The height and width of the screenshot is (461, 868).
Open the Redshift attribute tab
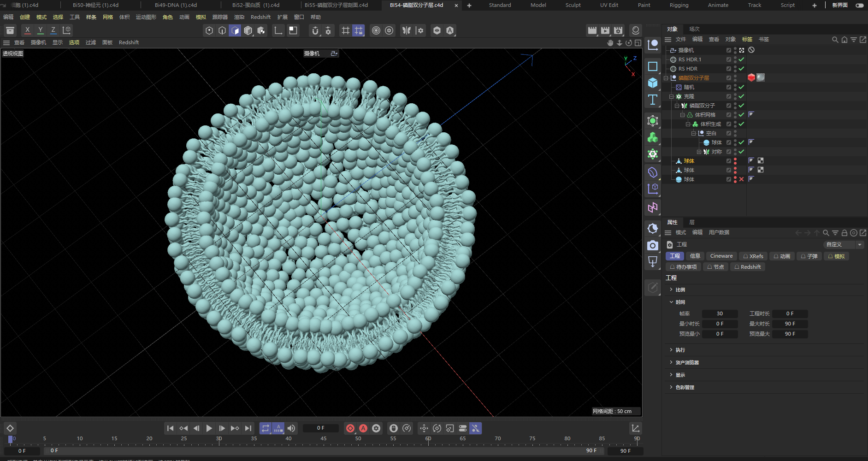tap(748, 267)
